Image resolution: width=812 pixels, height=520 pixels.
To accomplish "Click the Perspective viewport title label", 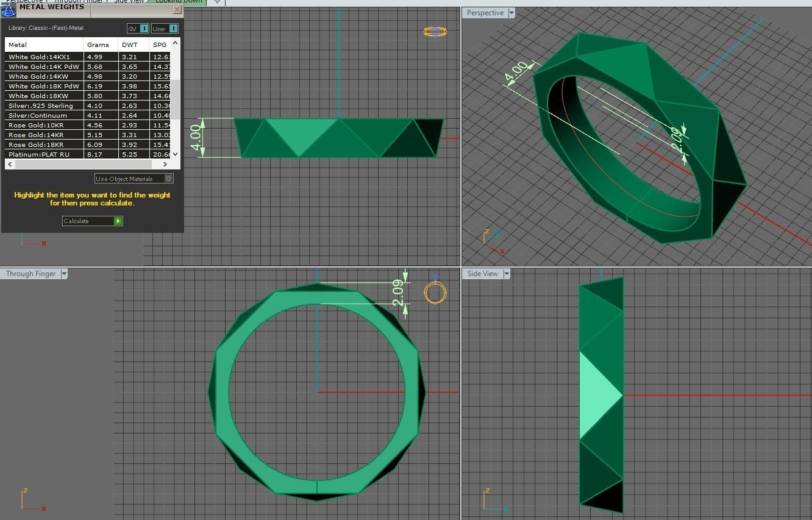I will 485,13.
